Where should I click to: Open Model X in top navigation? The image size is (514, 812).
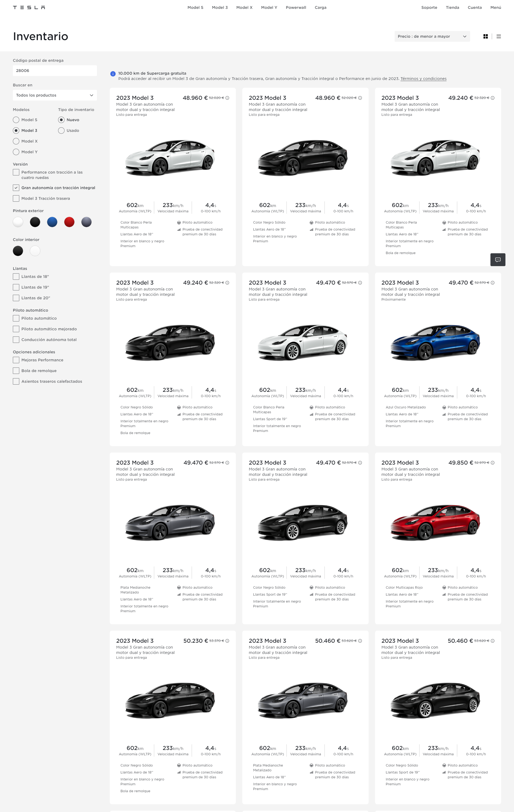click(244, 7)
